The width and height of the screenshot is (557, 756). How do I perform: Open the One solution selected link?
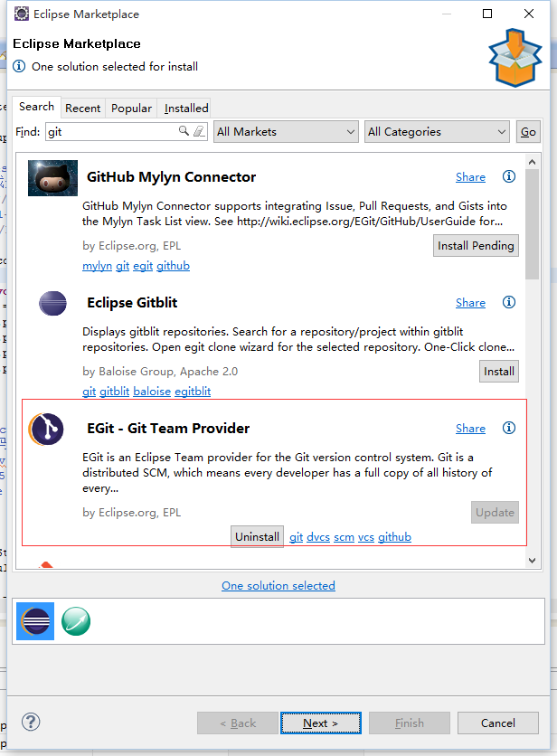click(278, 585)
